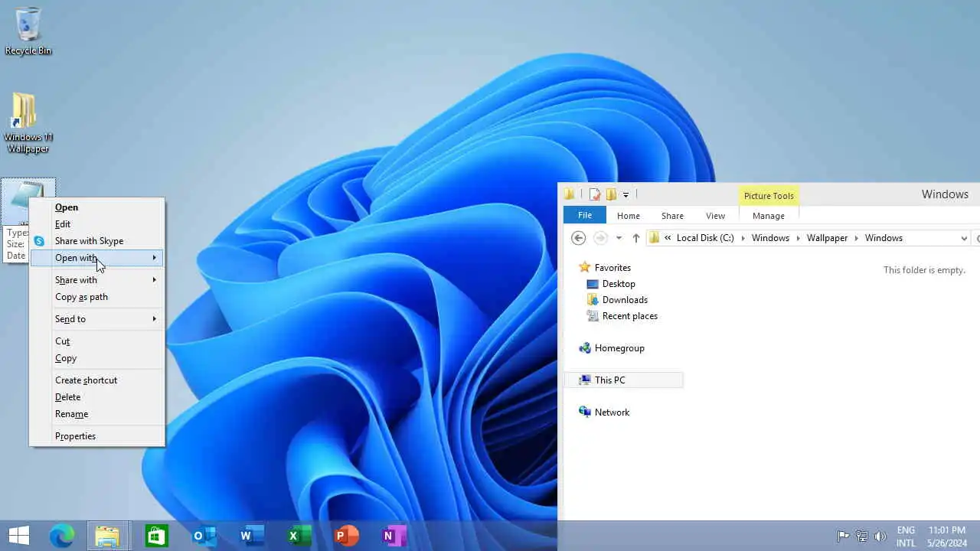Expand the Send to submenu arrow
This screenshot has height=551, width=980.
pyautogui.click(x=154, y=319)
